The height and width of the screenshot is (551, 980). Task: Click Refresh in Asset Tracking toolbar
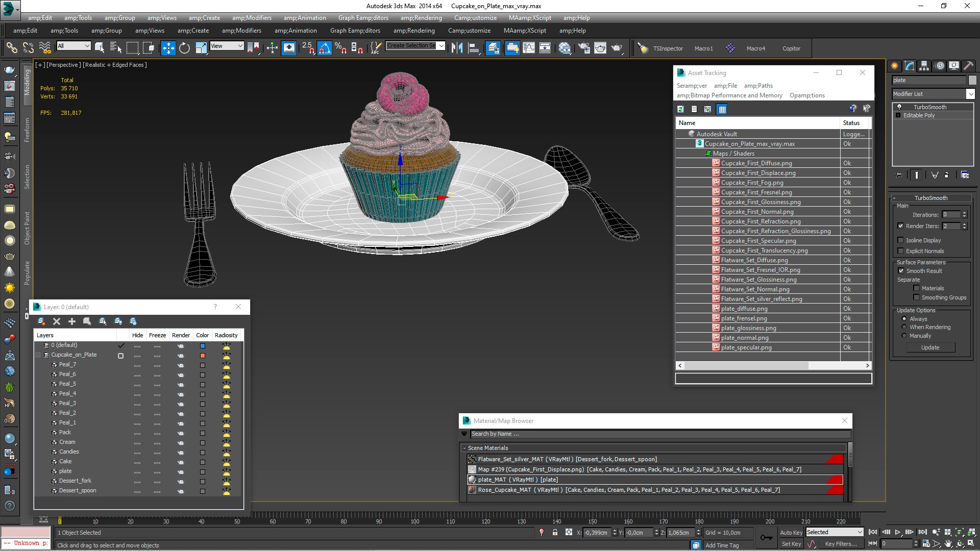coord(680,109)
